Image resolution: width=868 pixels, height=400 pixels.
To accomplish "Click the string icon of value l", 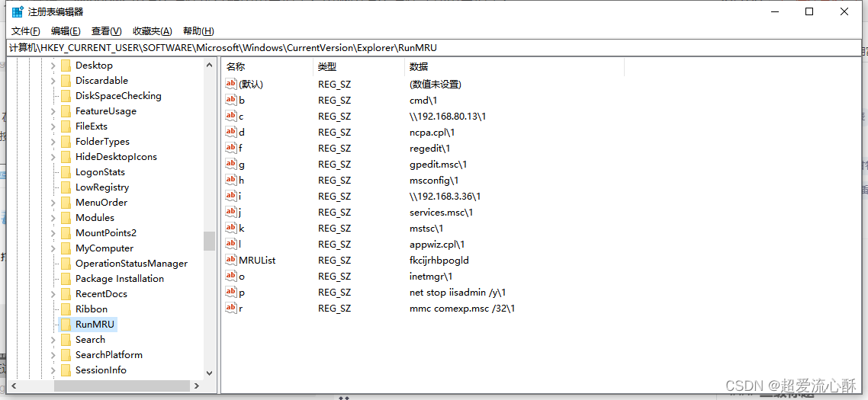I will [x=231, y=244].
